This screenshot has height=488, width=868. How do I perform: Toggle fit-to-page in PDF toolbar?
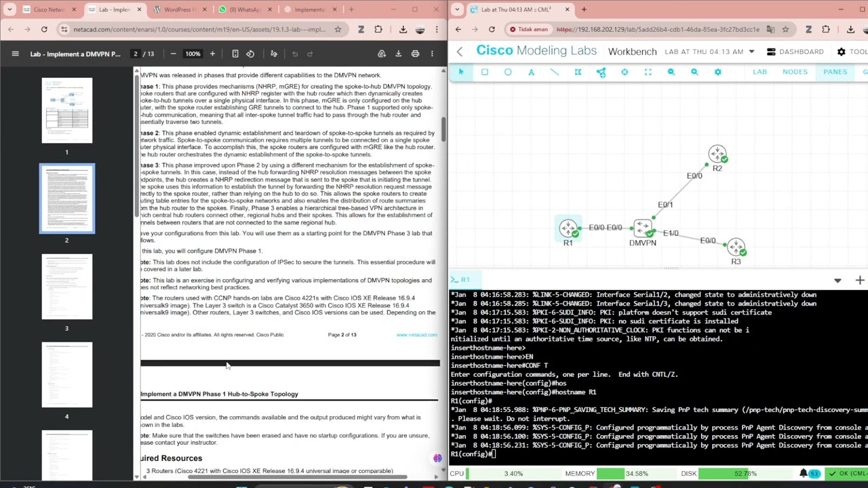click(235, 54)
